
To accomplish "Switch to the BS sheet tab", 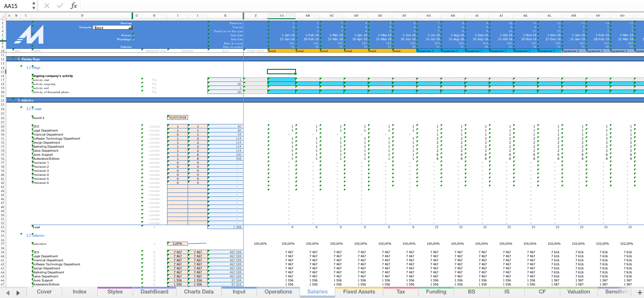I will click(x=472, y=292).
